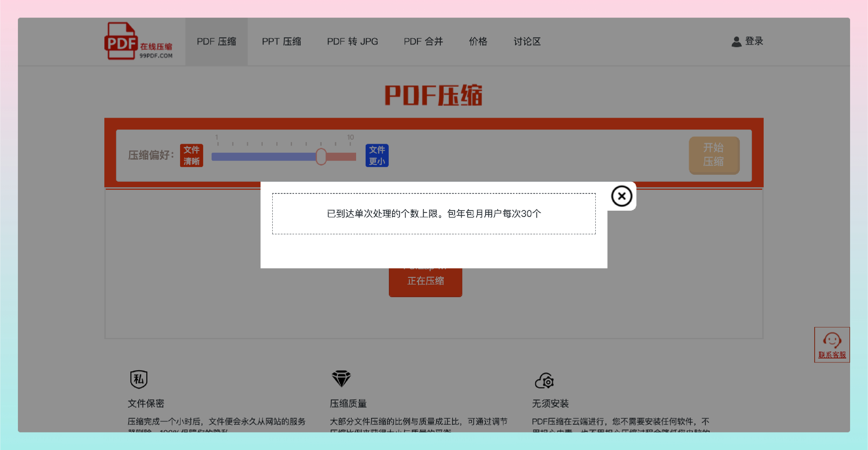Open the PDF 压缩 tab
The image size is (868, 450).
point(216,41)
